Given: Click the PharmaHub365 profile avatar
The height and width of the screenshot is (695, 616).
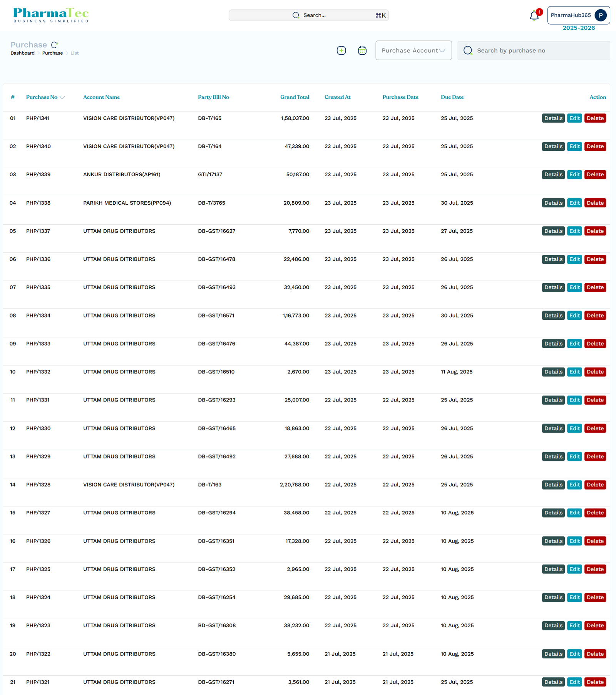Looking at the screenshot, I should tap(600, 15).
